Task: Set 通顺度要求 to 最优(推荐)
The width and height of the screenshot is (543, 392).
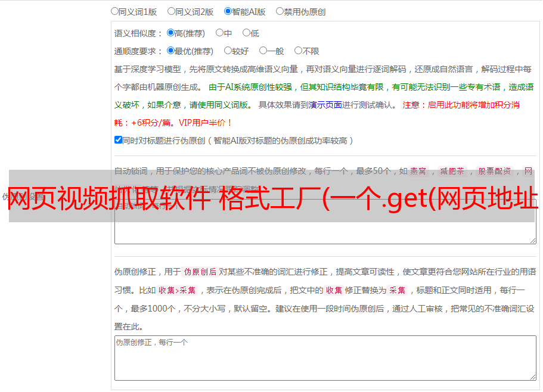Action: pos(170,51)
